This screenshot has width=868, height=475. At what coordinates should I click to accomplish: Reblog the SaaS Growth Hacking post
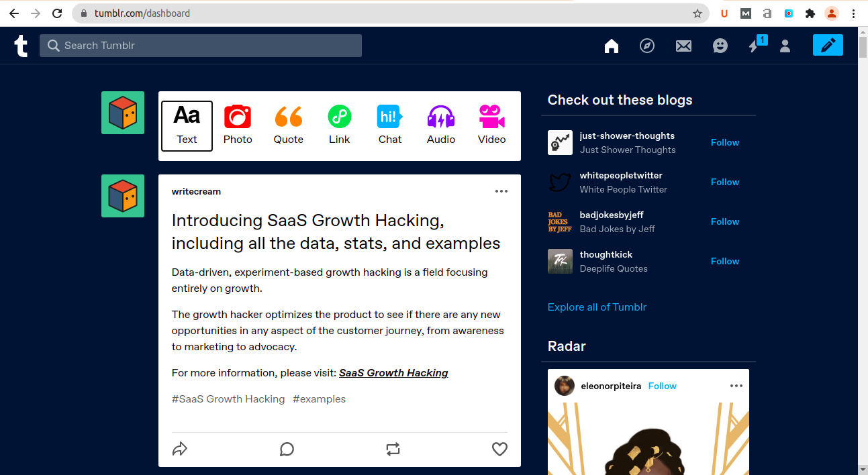pos(393,449)
